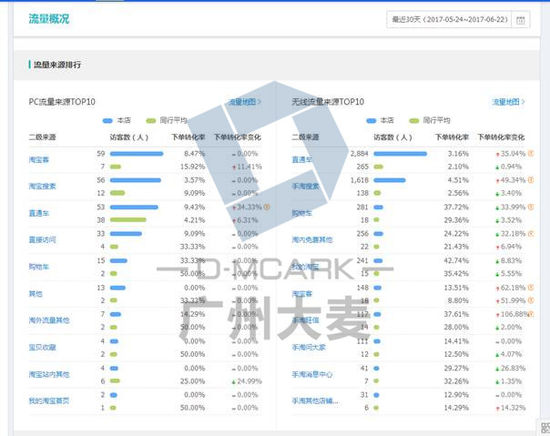Open the 购物车 source in wireless list
The width and height of the screenshot is (550, 436).
pos(302,213)
